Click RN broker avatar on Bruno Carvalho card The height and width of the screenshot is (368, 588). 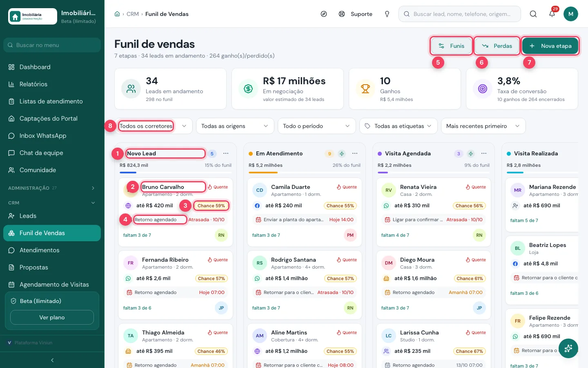(x=221, y=235)
